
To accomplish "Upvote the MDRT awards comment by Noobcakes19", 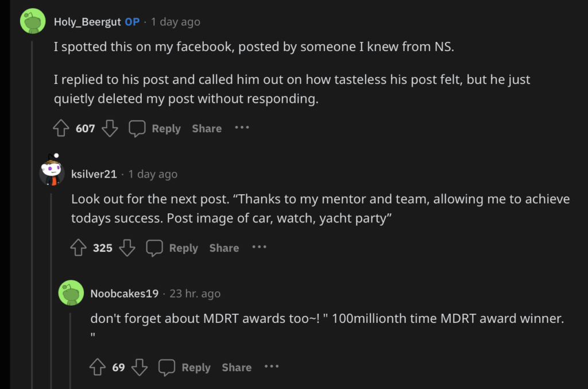I will (96, 367).
